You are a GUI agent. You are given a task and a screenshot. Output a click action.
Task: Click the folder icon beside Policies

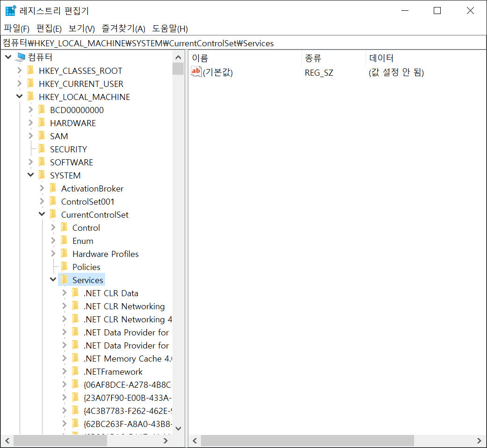click(64, 266)
